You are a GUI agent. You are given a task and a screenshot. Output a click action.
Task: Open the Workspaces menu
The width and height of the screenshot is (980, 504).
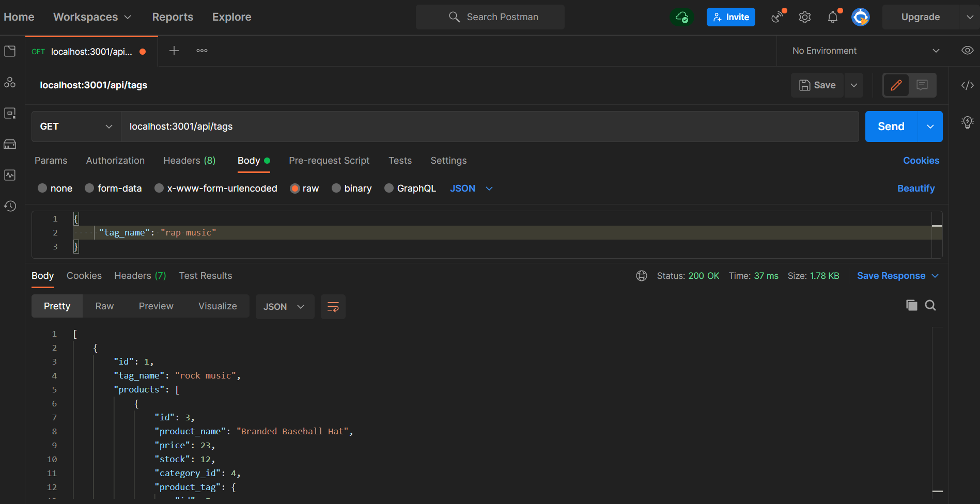pos(92,17)
